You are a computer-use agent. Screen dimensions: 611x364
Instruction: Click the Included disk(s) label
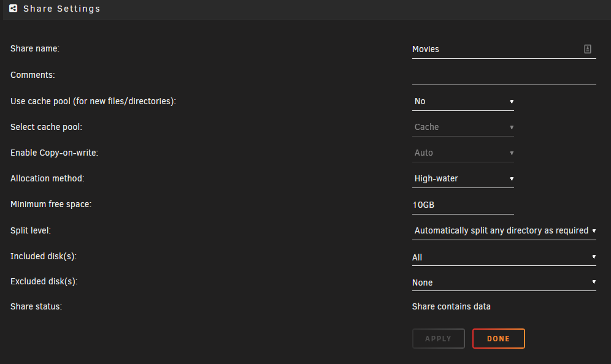(44, 256)
